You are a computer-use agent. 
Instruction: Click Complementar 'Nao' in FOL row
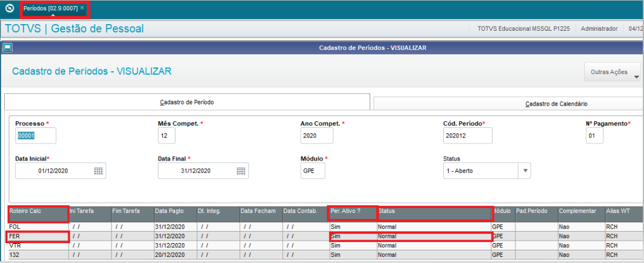coord(581,226)
